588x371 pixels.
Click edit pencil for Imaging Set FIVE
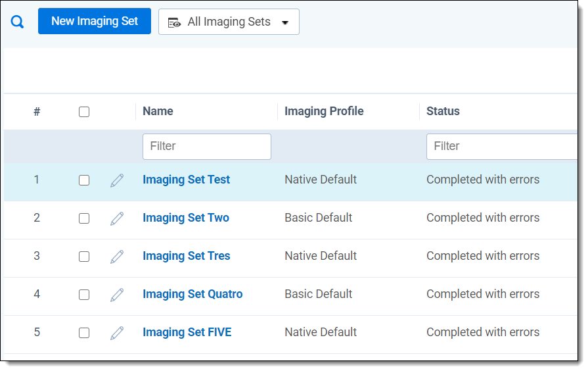(x=117, y=333)
